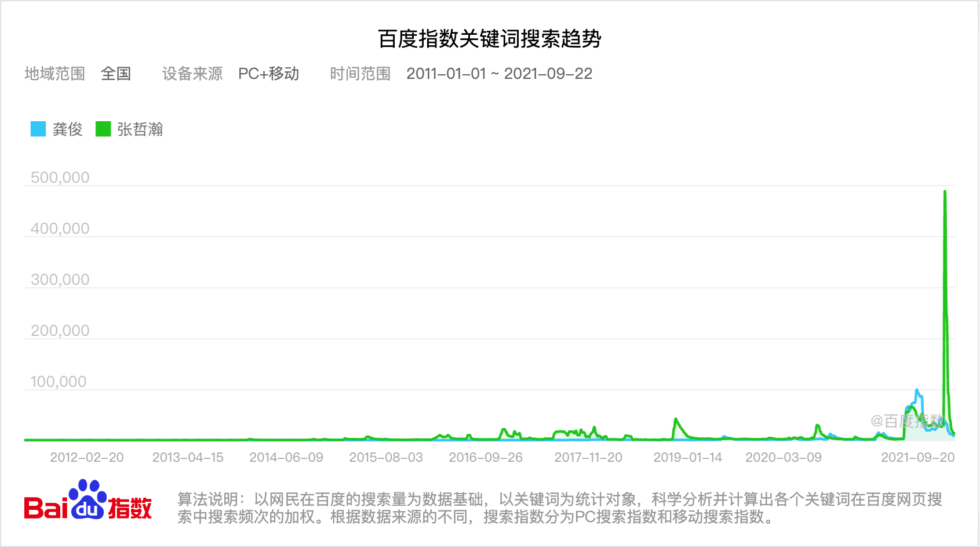Click the 2020-03-09 x-axis date
980x547 pixels.
point(784,457)
